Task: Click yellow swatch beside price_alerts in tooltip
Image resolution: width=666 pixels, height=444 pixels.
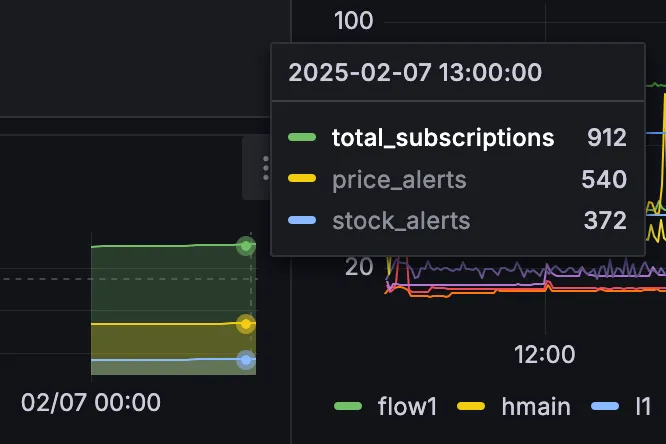Action: (x=301, y=180)
